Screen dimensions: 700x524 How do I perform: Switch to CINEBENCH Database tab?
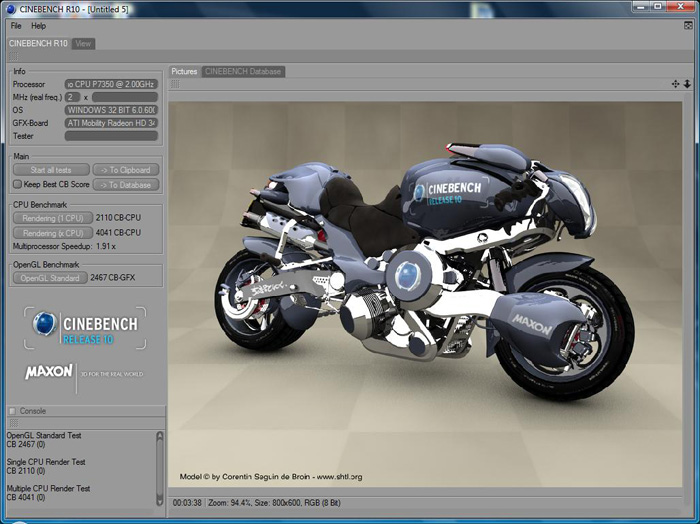tap(243, 71)
